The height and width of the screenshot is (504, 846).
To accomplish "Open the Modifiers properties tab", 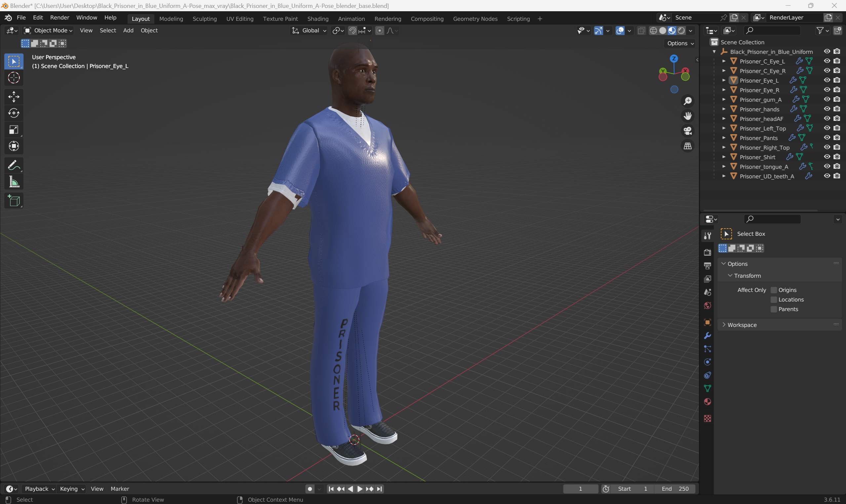I will [707, 336].
